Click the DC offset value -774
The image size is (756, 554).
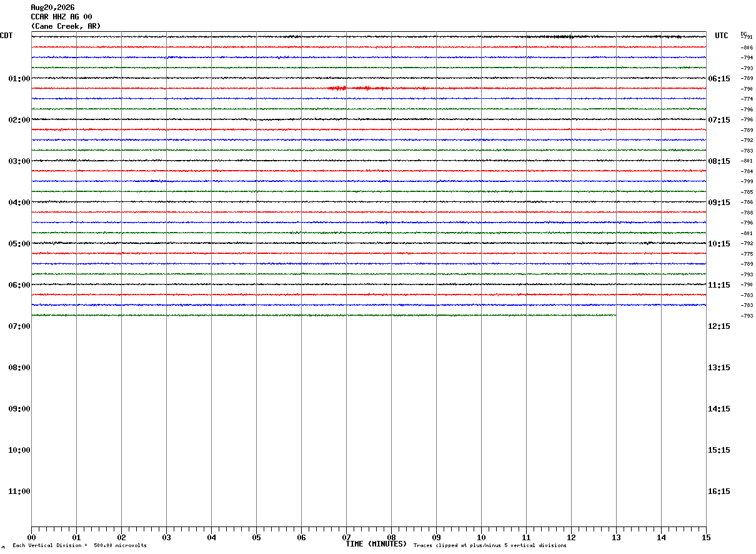(747, 99)
